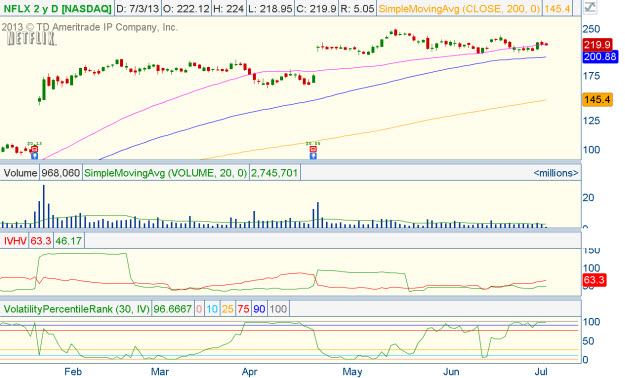
Task: Click the blue 200.88 price bubble
Action: [x=600, y=57]
